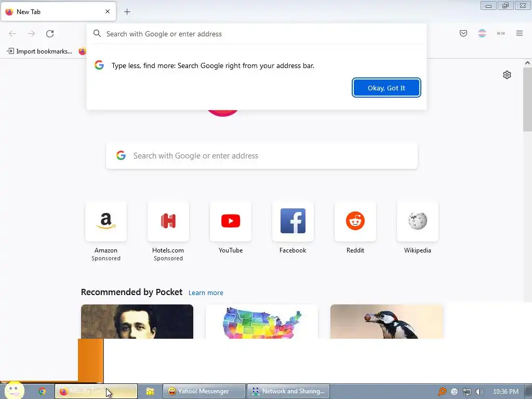Image resolution: width=532 pixels, height=399 pixels.
Task: Open a new tab with plus button
Action: 127,12
